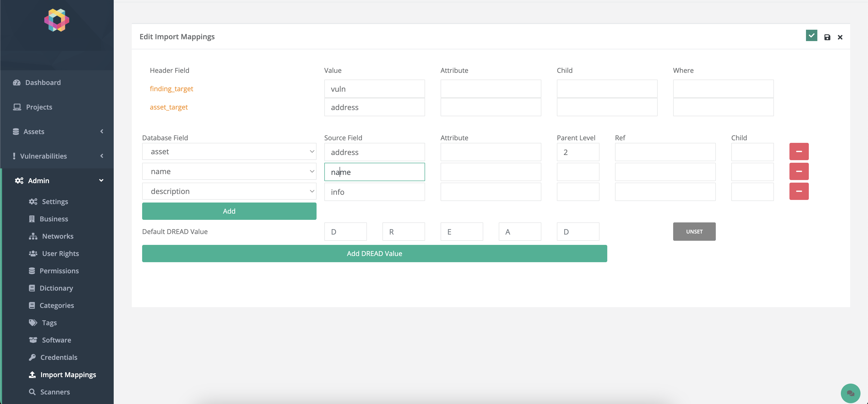
Task: Click the finding_target header link
Action: (172, 89)
